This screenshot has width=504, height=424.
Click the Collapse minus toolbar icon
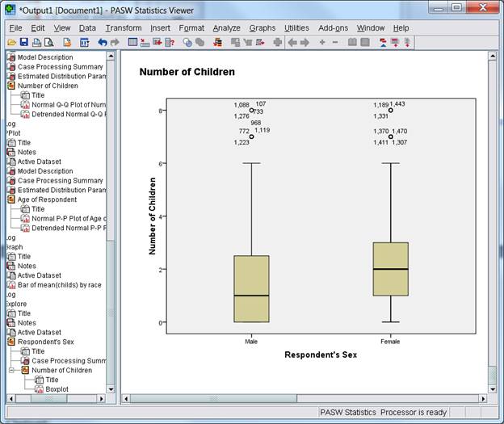335,42
